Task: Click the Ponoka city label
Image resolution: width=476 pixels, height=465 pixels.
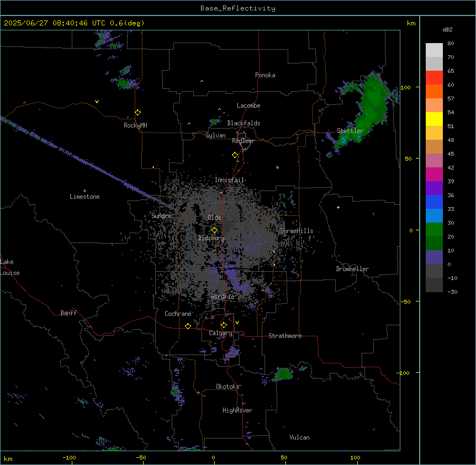Action: pyautogui.click(x=265, y=75)
